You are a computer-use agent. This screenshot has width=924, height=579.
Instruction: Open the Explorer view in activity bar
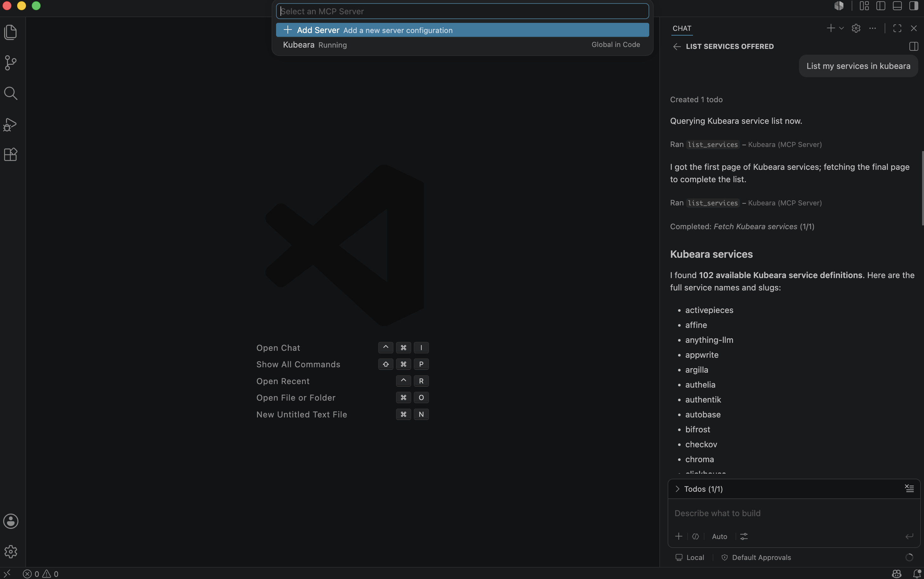coord(10,32)
